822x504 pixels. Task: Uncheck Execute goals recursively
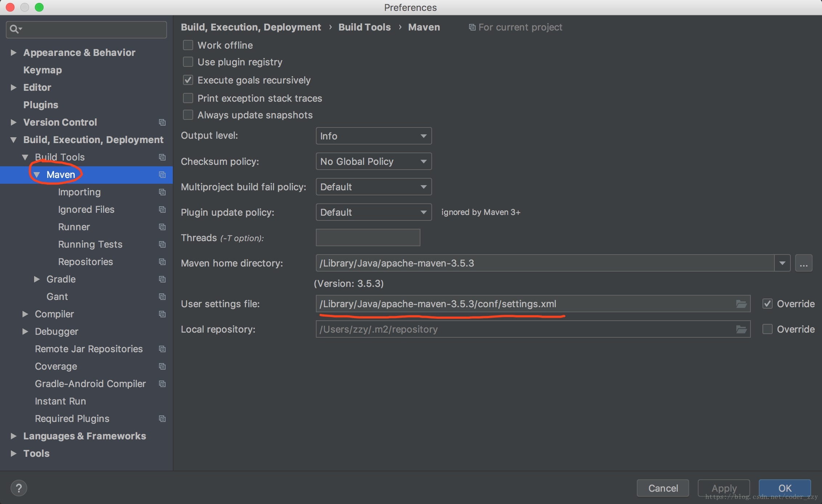point(188,80)
